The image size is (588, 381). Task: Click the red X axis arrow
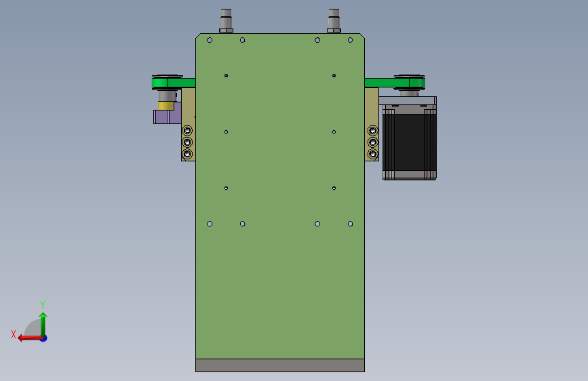tap(30, 338)
